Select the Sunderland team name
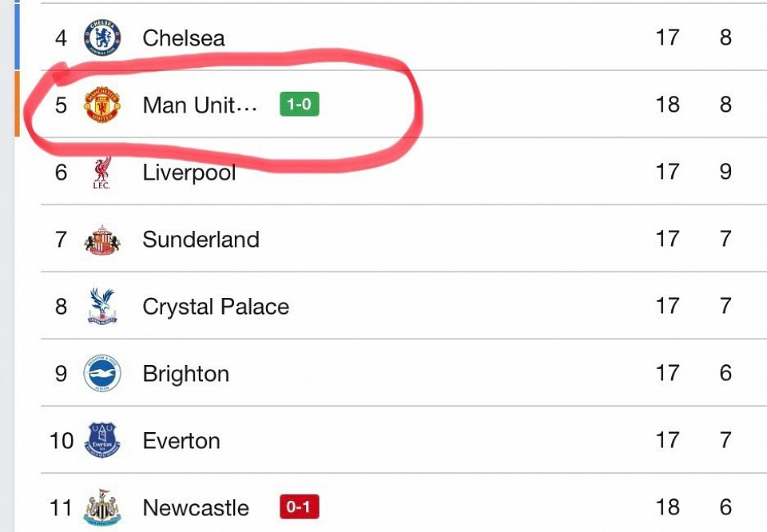This screenshot has width=767, height=532. [x=201, y=240]
